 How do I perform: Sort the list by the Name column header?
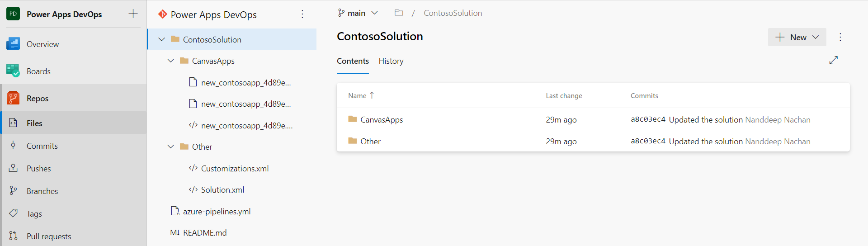tap(357, 95)
